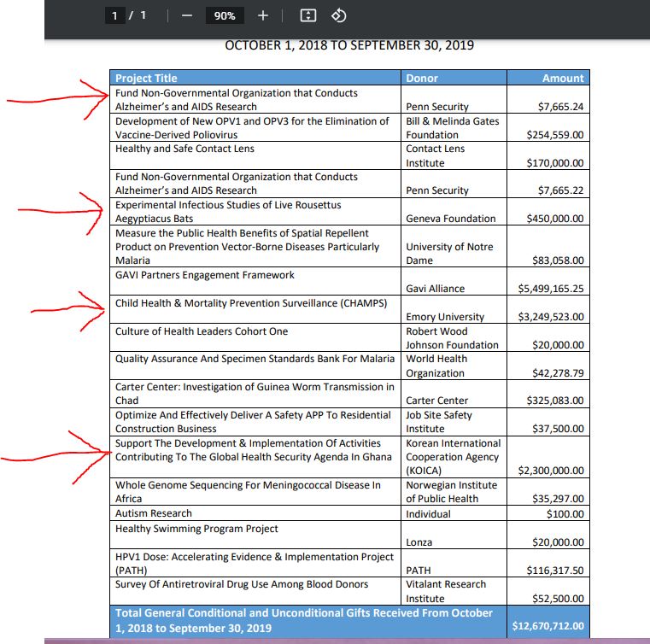Click 'GAVI Partners Engagement Framework' title

[205, 275]
